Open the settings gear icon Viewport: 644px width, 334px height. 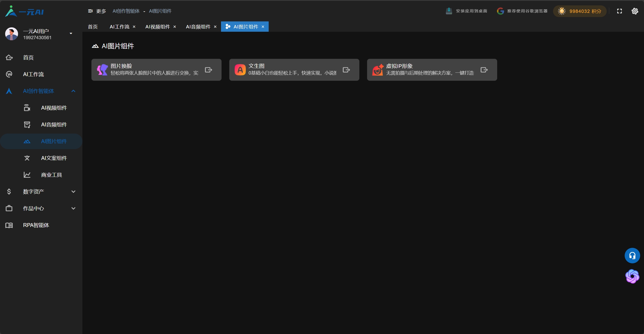635,11
